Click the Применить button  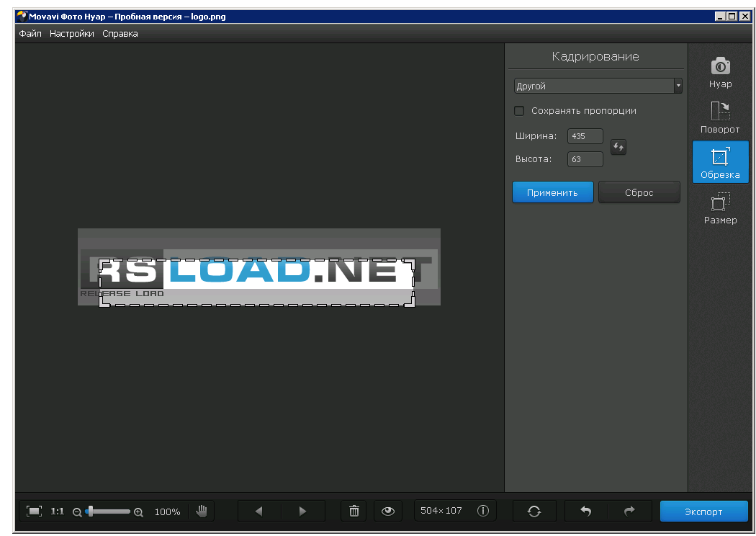[552, 192]
